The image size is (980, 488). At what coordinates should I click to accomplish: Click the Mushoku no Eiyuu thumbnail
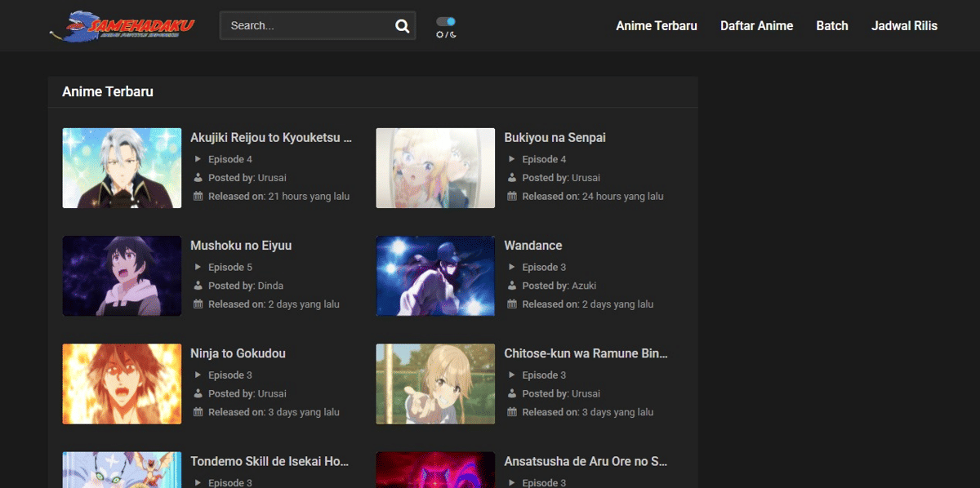click(122, 276)
